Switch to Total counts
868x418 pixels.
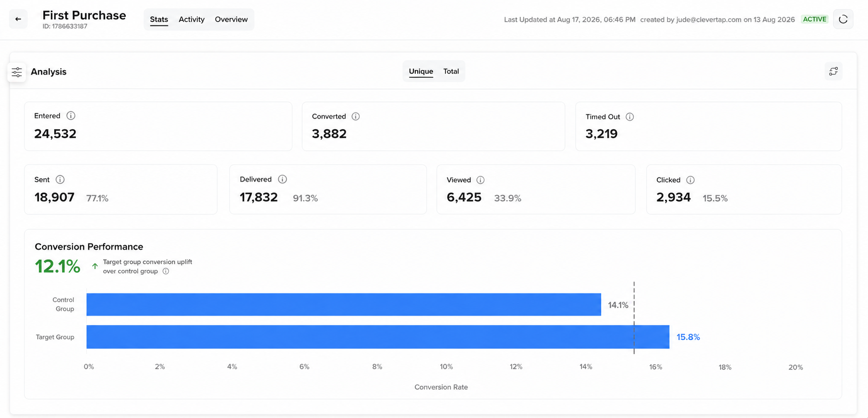pyautogui.click(x=451, y=71)
